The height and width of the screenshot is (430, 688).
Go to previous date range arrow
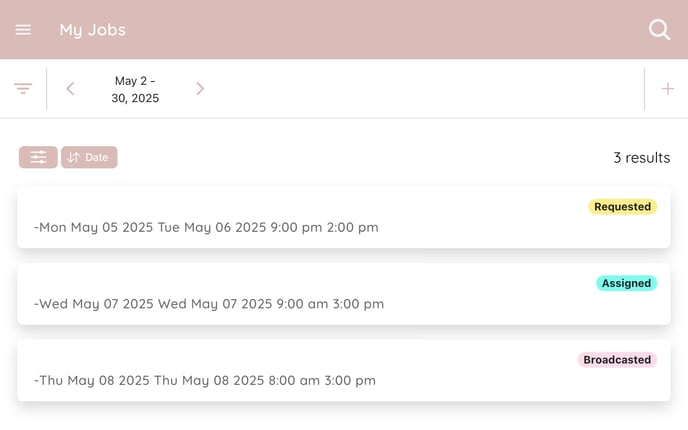pyautogui.click(x=70, y=89)
